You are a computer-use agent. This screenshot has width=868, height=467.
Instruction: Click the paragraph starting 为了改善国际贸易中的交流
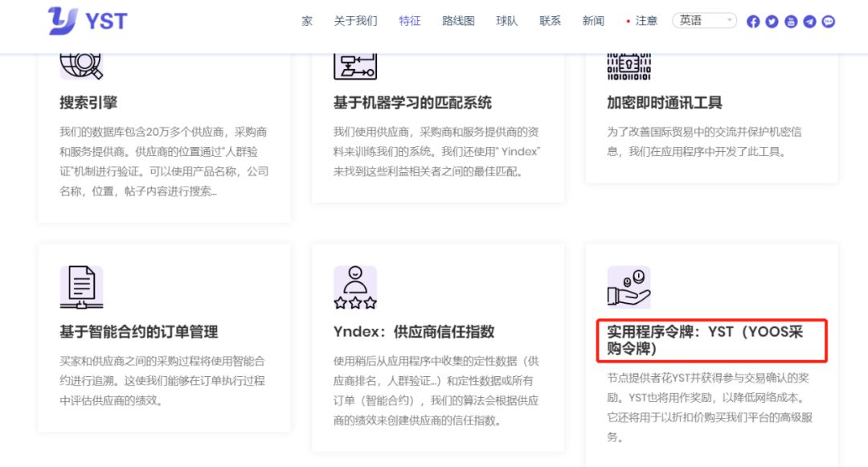tap(704, 141)
